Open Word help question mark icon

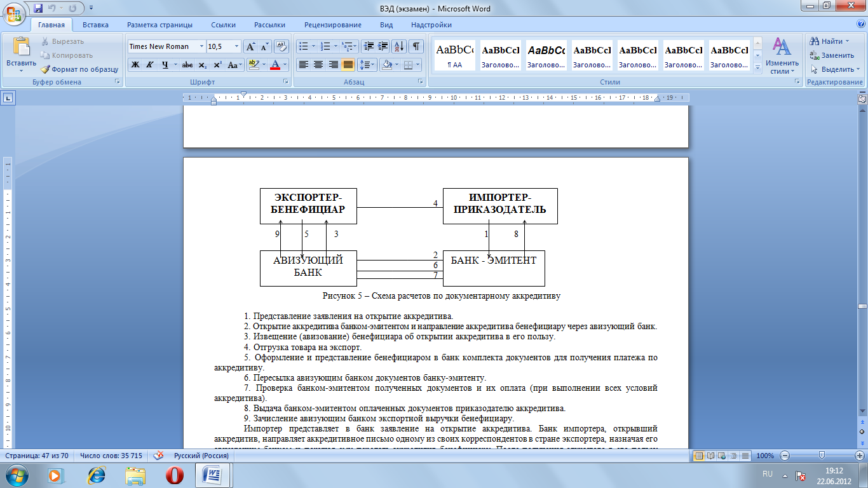[860, 25]
